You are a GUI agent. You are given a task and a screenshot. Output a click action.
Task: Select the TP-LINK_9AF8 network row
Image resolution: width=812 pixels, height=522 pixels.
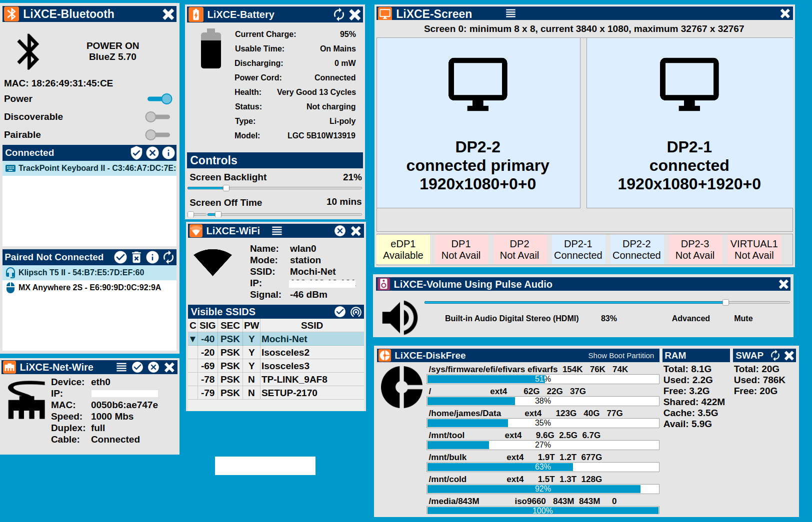point(276,380)
